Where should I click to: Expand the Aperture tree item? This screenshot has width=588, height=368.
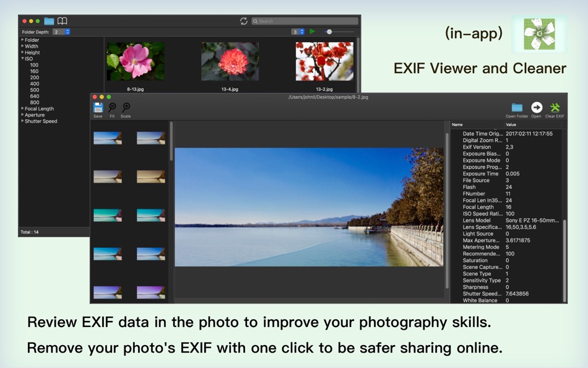coord(22,115)
